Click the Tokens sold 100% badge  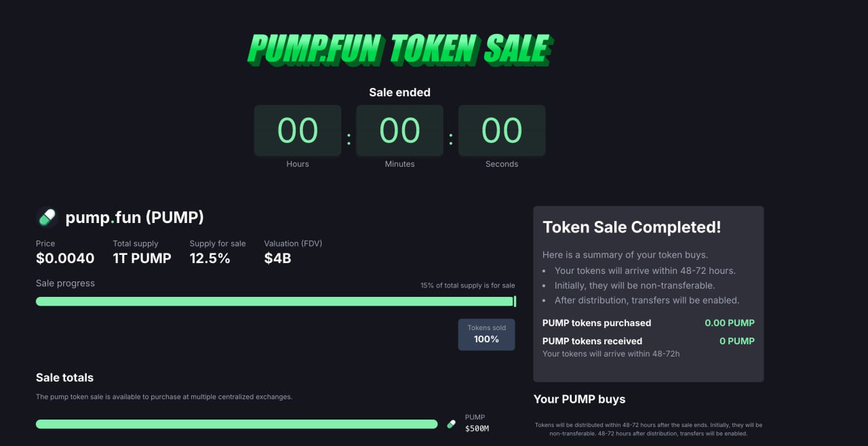(x=486, y=334)
